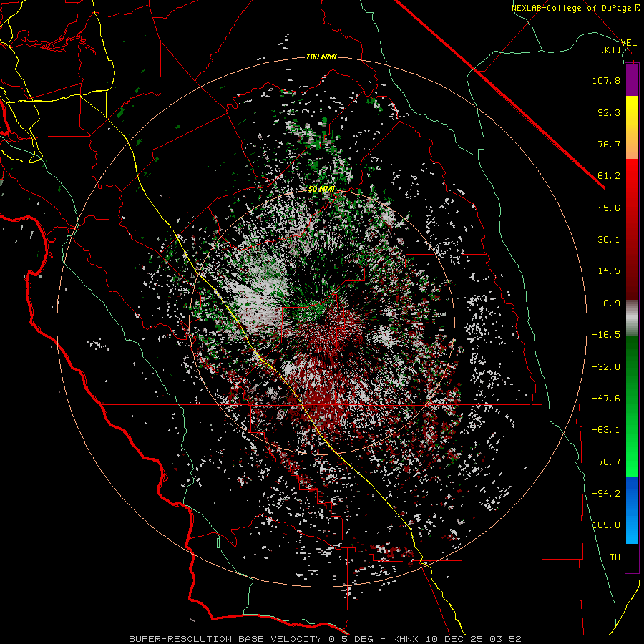
Task: Click the -78.7 velocity scale value
Action: tap(606, 462)
